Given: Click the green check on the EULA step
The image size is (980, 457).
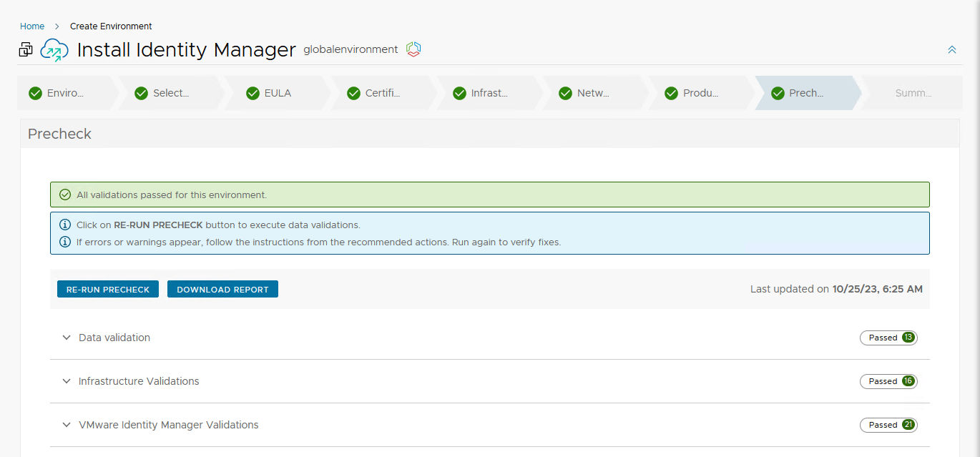Looking at the screenshot, I should tap(253, 93).
